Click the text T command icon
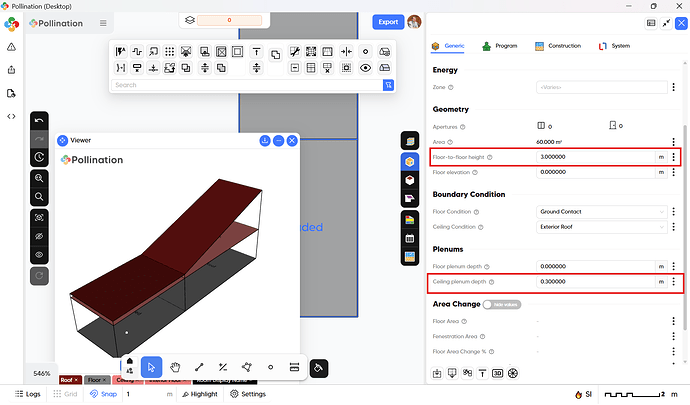The width and height of the screenshot is (690, 405). pos(256,52)
